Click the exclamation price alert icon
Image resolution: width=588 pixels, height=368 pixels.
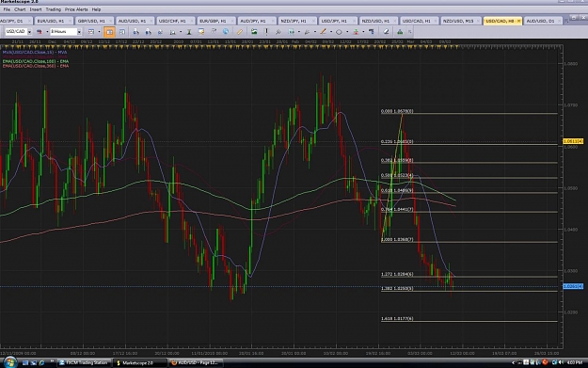click(x=266, y=32)
